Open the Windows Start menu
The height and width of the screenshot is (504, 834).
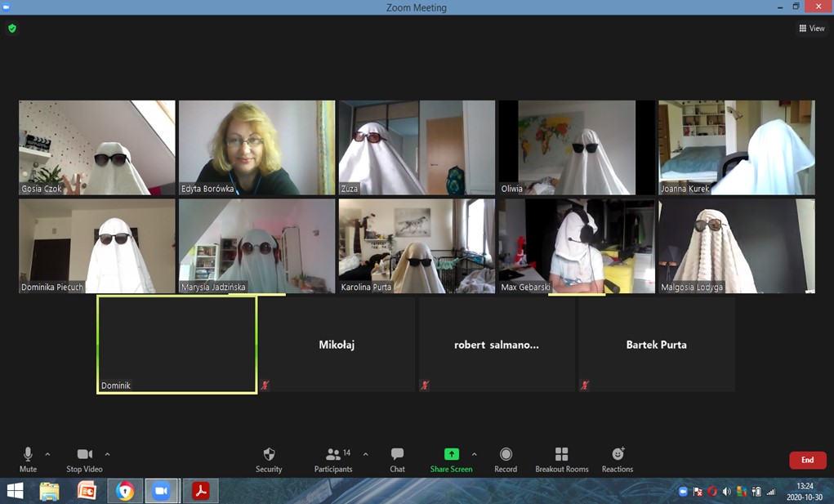(15, 490)
